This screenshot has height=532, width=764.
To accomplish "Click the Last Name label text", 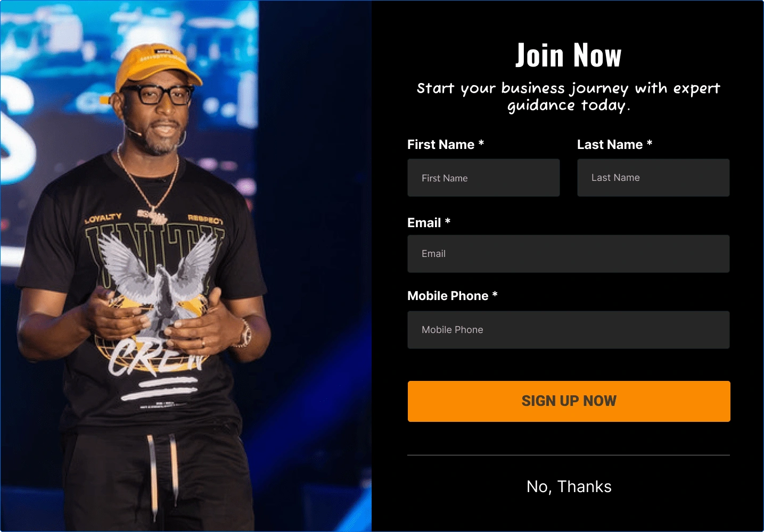I will click(610, 145).
